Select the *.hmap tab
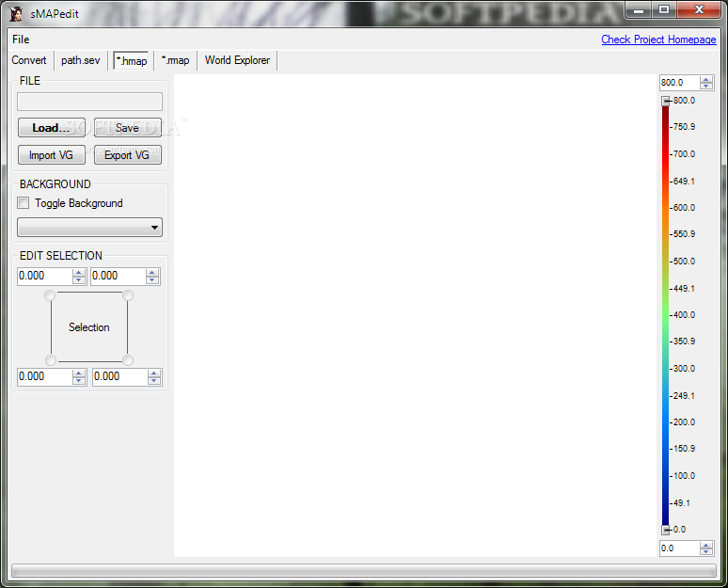 tap(132, 61)
